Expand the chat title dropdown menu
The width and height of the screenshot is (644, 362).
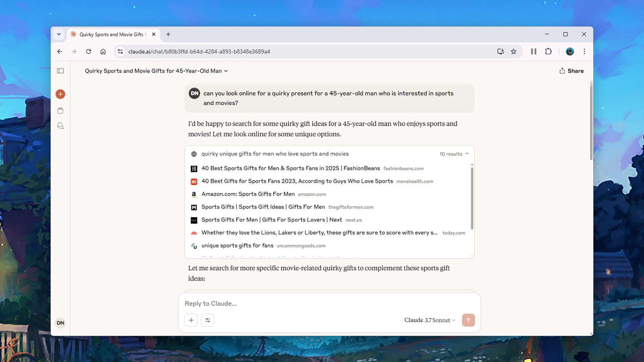coord(226,71)
